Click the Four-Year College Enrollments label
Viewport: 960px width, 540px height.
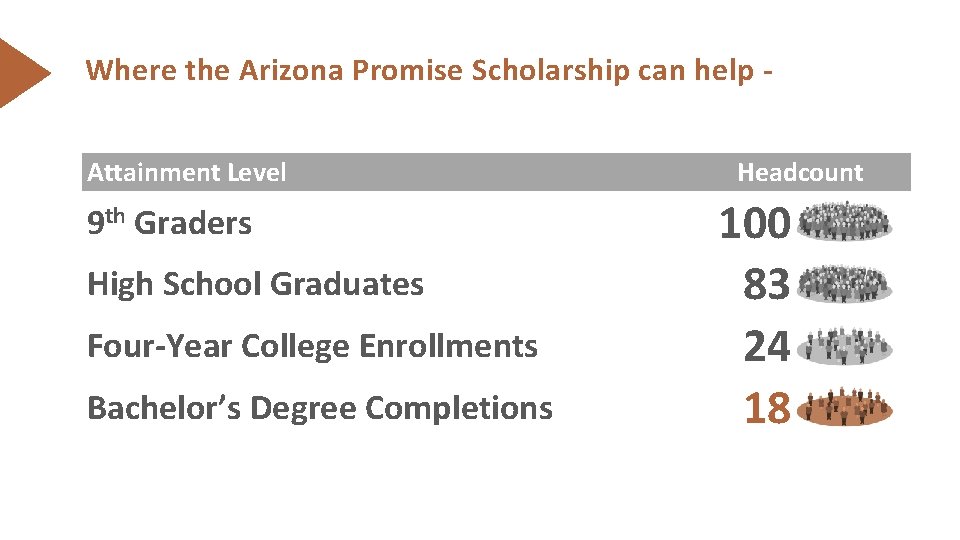(313, 346)
